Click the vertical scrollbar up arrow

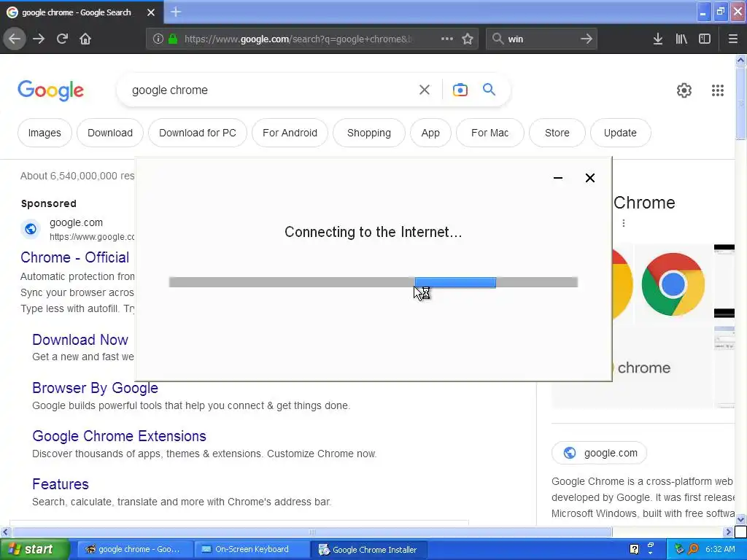pos(740,60)
